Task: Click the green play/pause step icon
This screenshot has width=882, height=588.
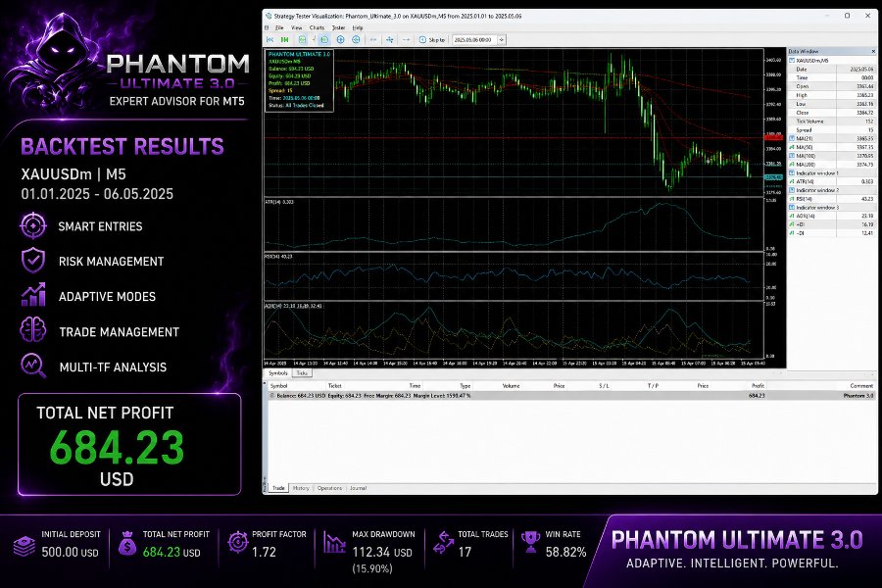Action: coord(284,39)
